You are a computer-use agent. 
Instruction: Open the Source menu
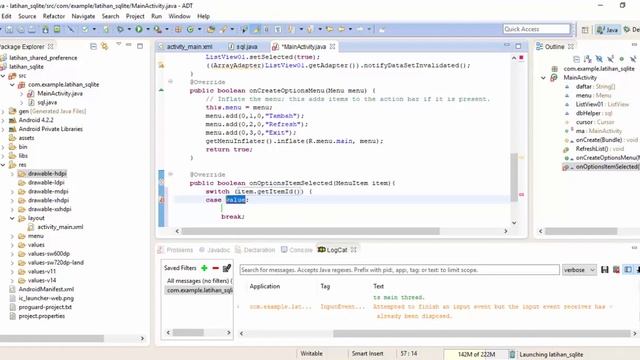(27, 16)
